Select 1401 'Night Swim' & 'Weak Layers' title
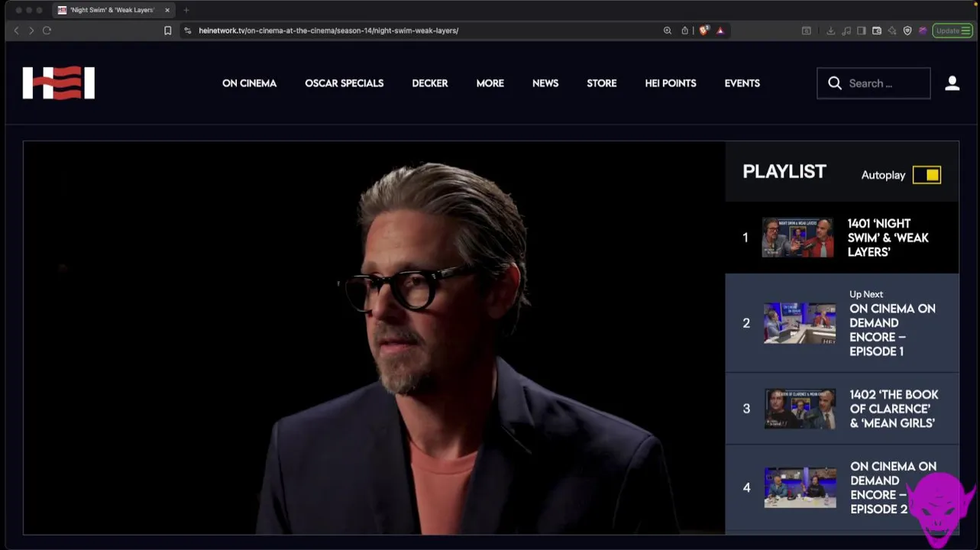The height and width of the screenshot is (550, 980). coord(888,238)
